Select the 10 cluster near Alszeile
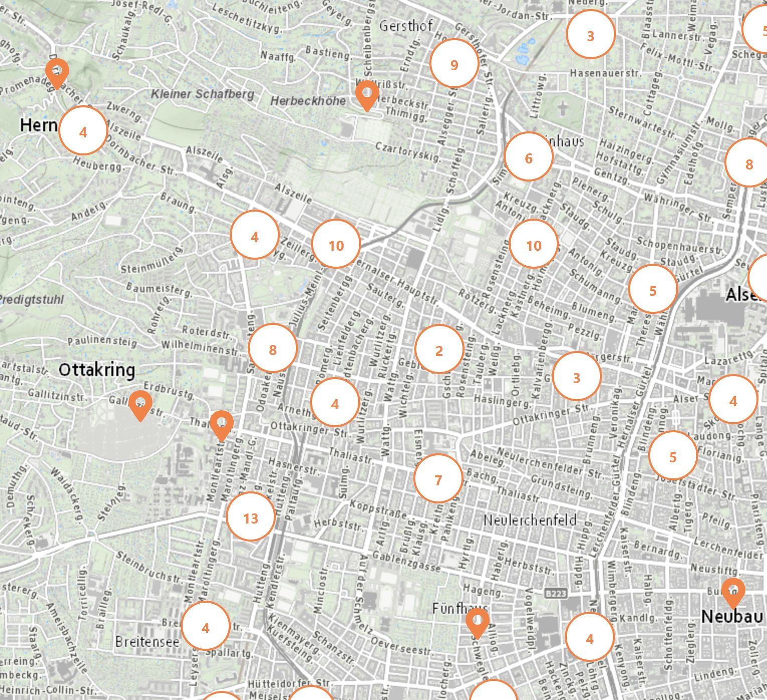 (x=337, y=245)
